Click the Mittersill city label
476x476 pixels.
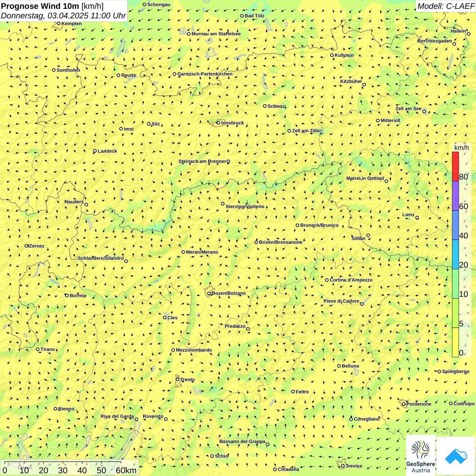pyautogui.click(x=390, y=120)
